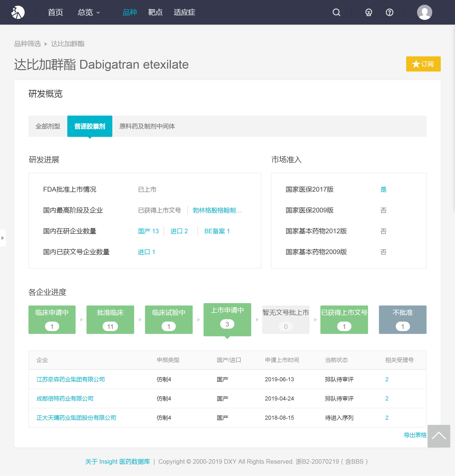Open the search icon in top bar
455x476 pixels.
336,12
